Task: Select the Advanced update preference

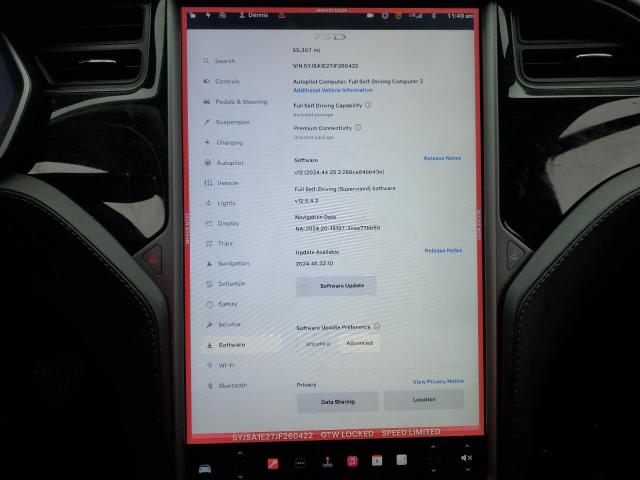Action: (359, 343)
